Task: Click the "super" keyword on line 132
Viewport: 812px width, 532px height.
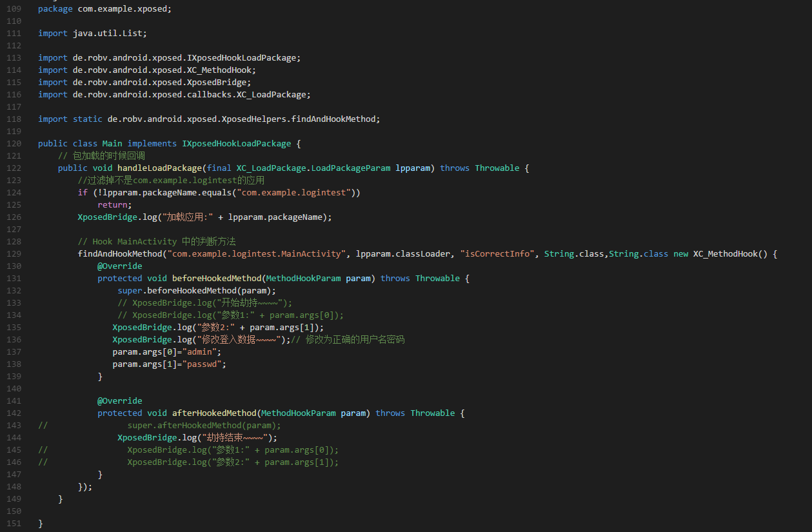Action: [x=130, y=291]
